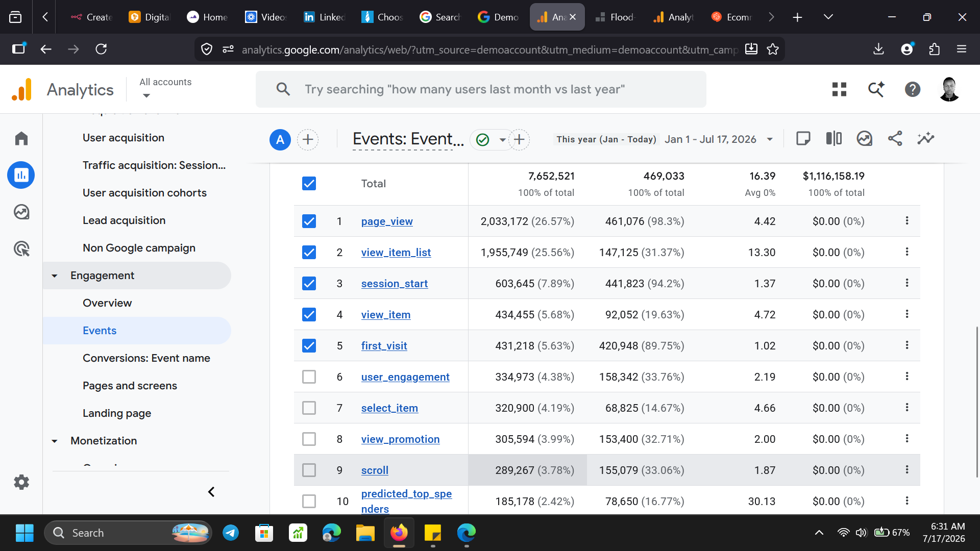
Task: Open the Help question mark icon
Action: tap(913, 89)
